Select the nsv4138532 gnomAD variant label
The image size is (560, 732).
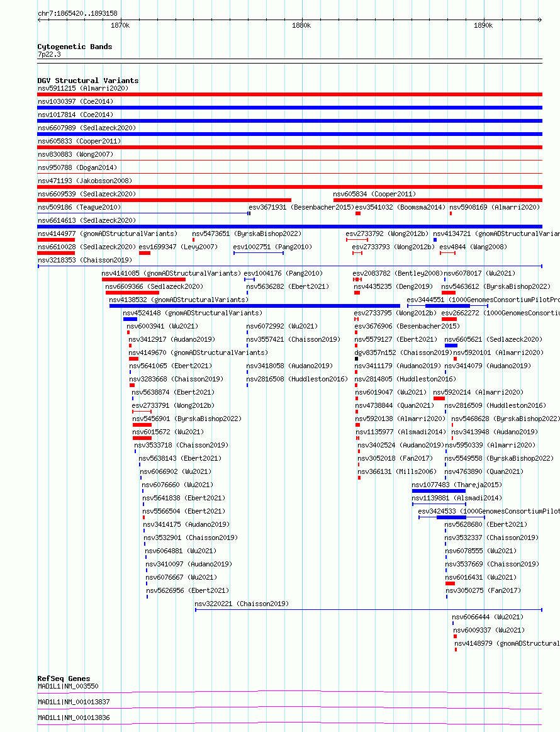tap(179, 300)
